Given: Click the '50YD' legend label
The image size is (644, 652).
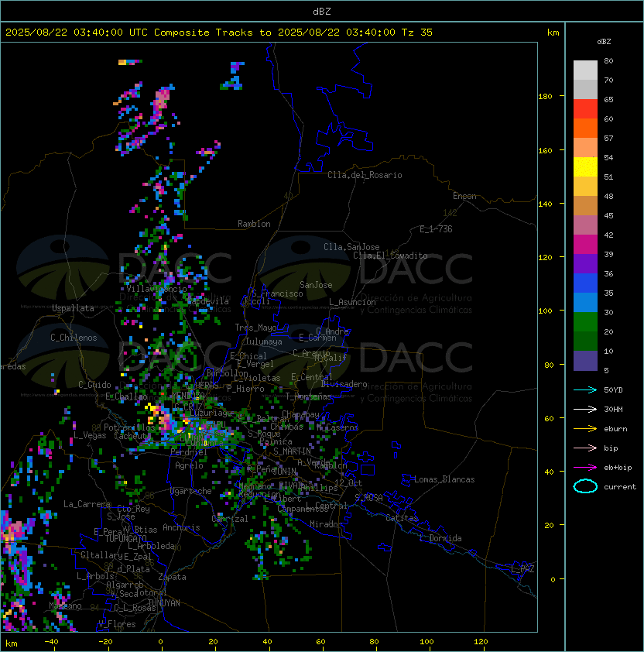Looking at the screenshot, I should coord(613,389).
